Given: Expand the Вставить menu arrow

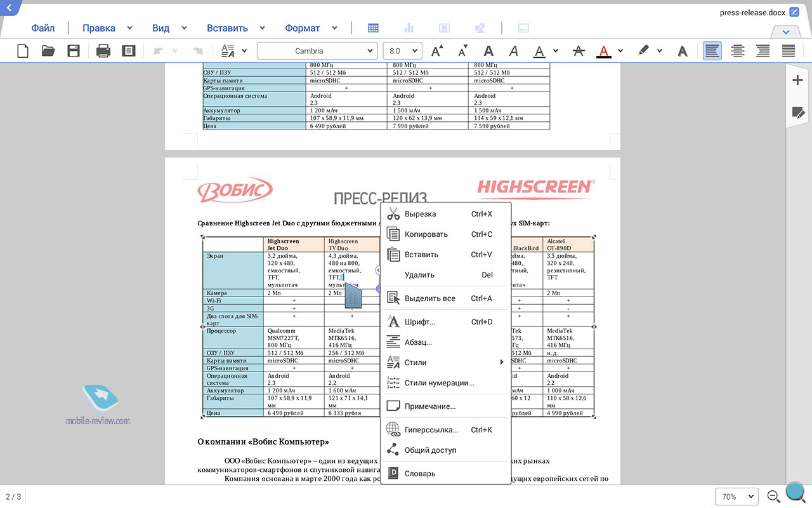Looking at the screenshot, I should (x=262, y=28).
